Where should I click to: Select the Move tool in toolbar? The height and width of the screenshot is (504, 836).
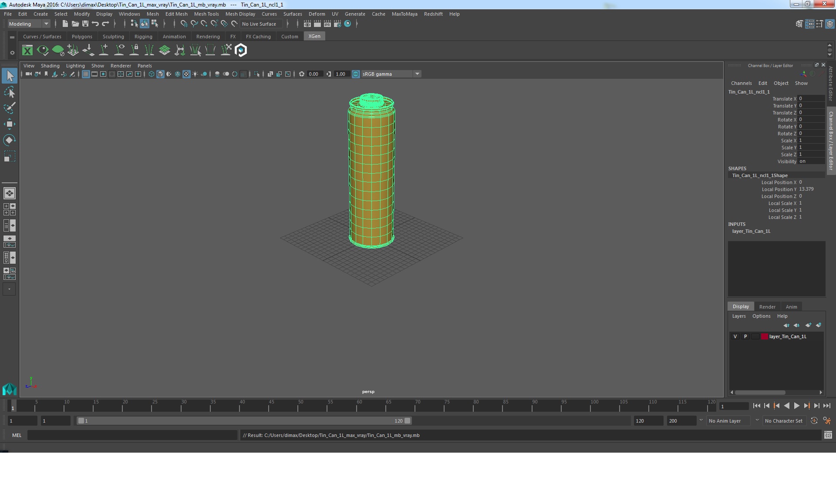(x=9, y=124)
